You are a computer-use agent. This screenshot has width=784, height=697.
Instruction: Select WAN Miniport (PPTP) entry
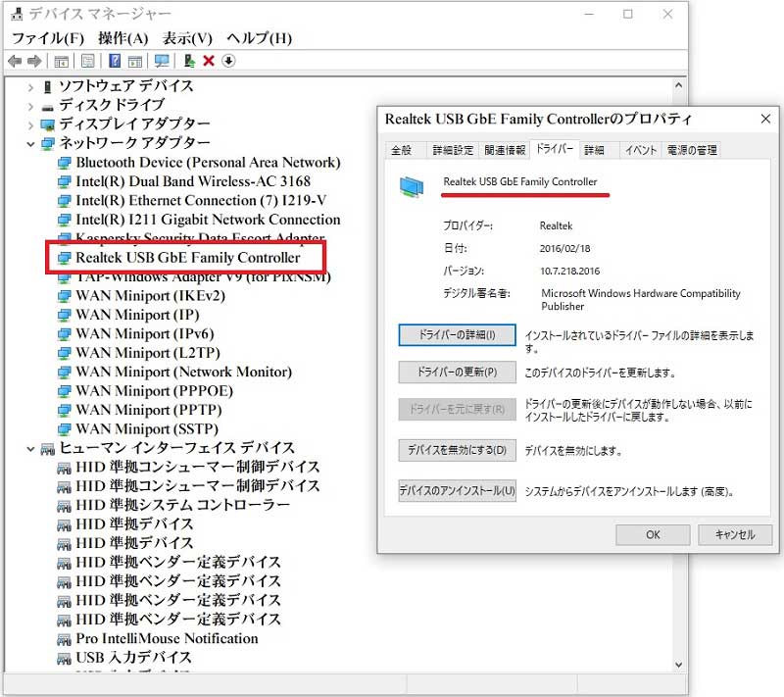[149, 410]
